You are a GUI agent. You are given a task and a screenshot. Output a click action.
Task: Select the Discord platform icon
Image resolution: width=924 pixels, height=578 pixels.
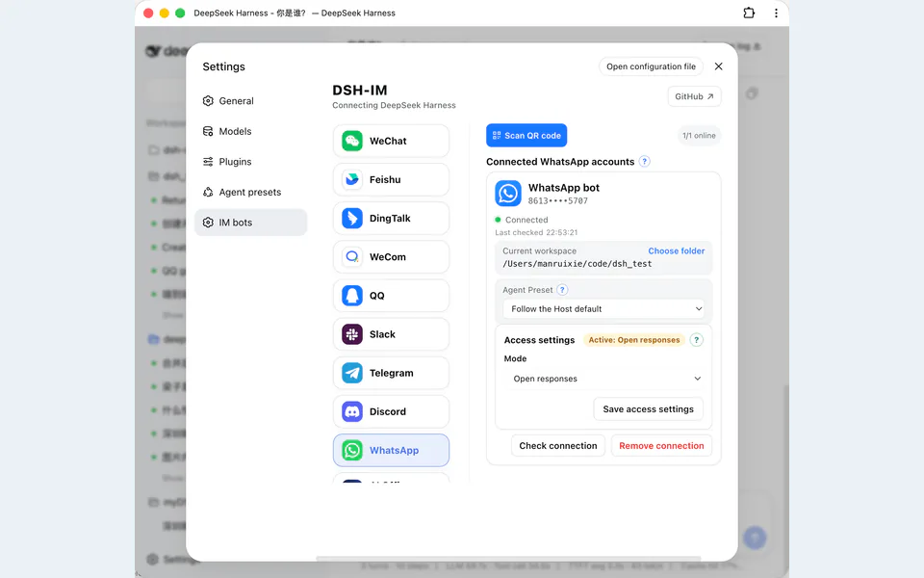[352, 411]
